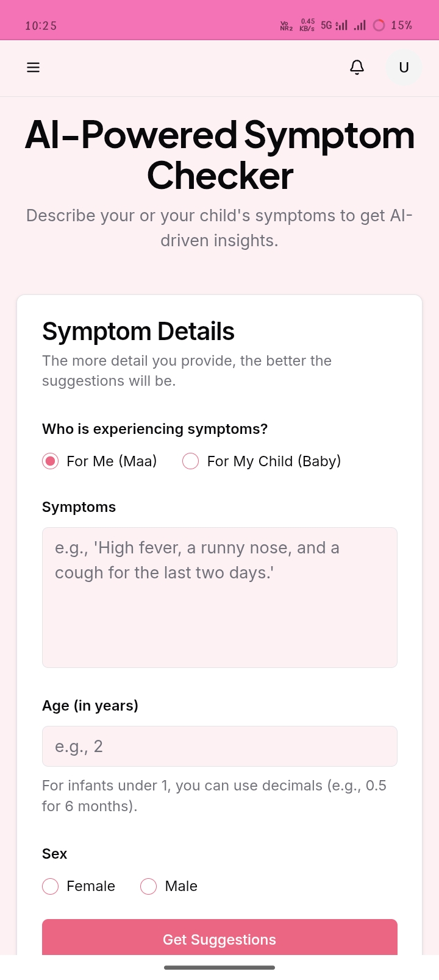Viewport: 439px width, 980px height.
Task: Tap the network speed KB/s indicator
Action: click(x=307, y=25)
